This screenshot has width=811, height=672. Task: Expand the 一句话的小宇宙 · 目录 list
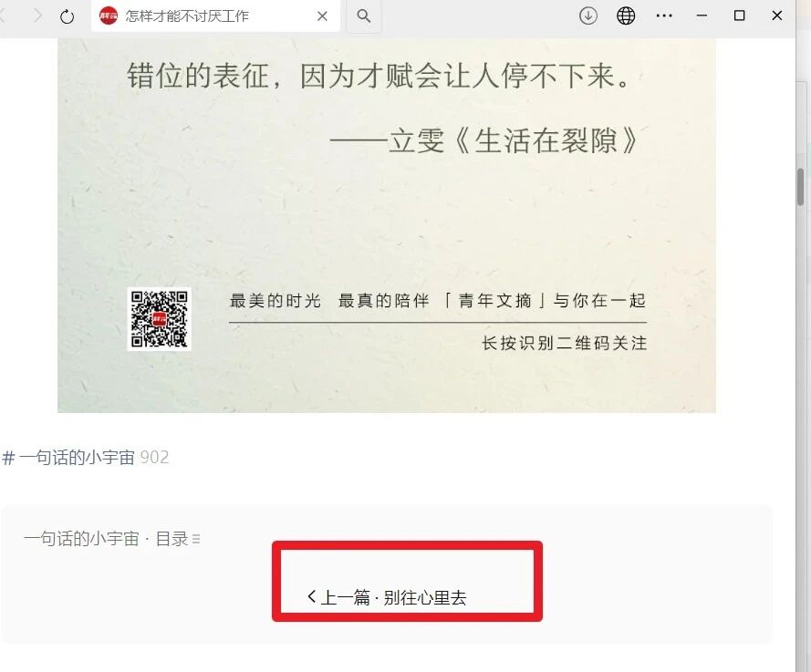point(111,539)
